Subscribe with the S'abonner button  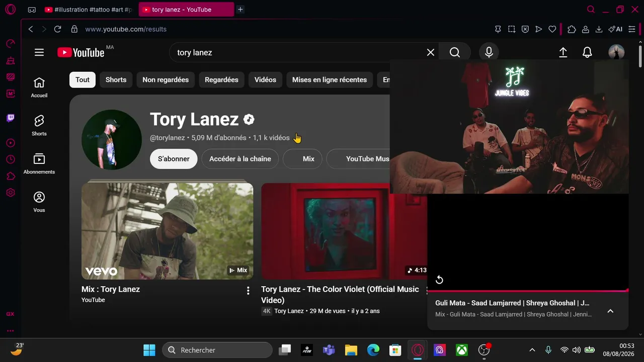174,159
